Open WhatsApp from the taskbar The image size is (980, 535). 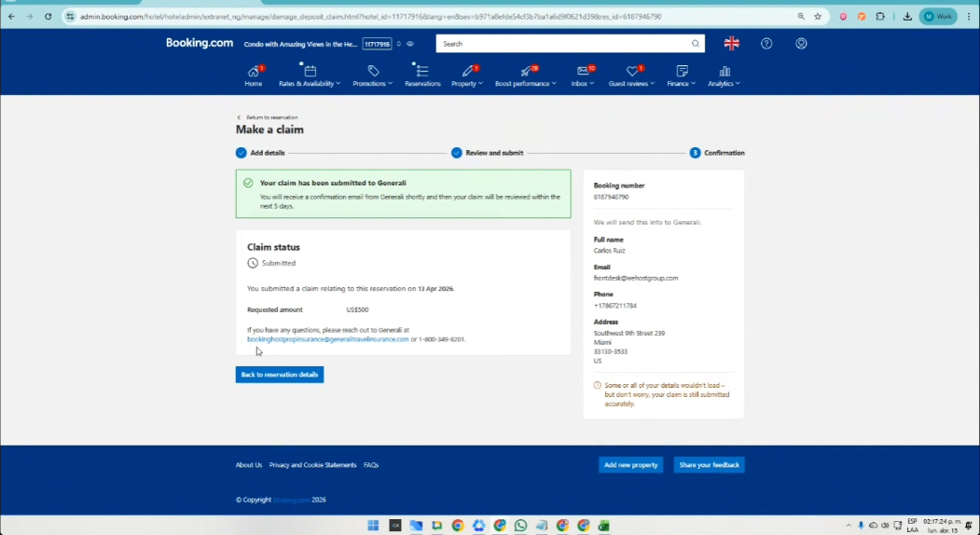pos(520,526)
